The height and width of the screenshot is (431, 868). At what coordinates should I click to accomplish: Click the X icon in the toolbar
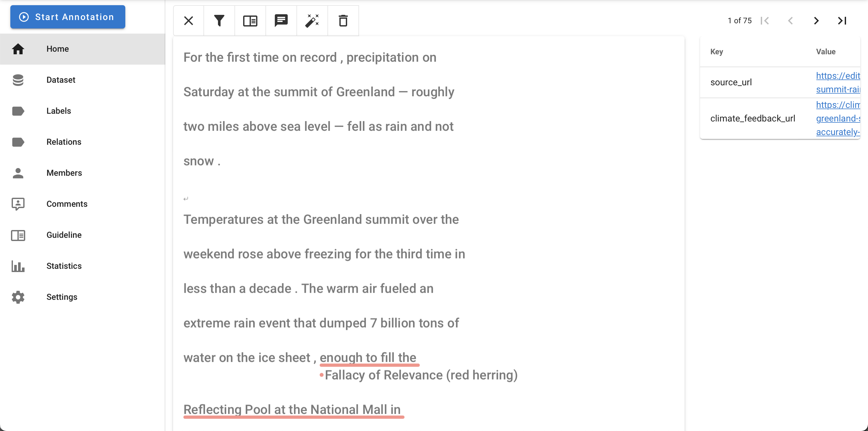188,21
